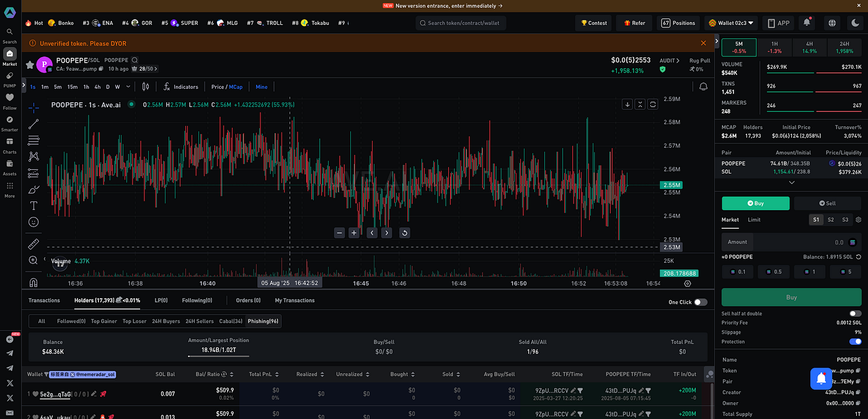
Task: Select the S3 preset
Action: click(845, 219)
